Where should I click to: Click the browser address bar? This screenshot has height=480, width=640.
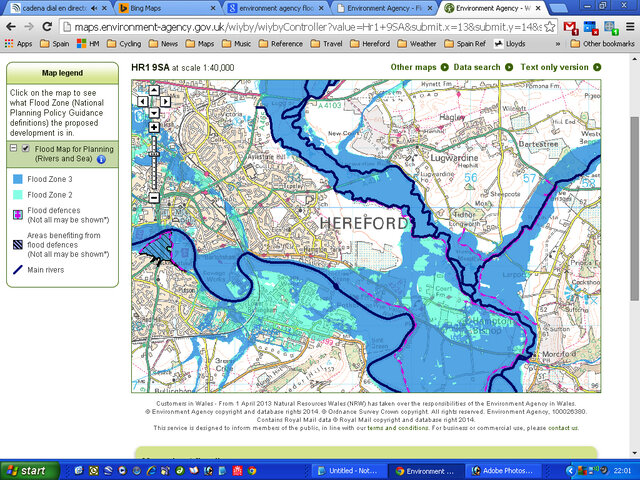[x=300, y=27]
